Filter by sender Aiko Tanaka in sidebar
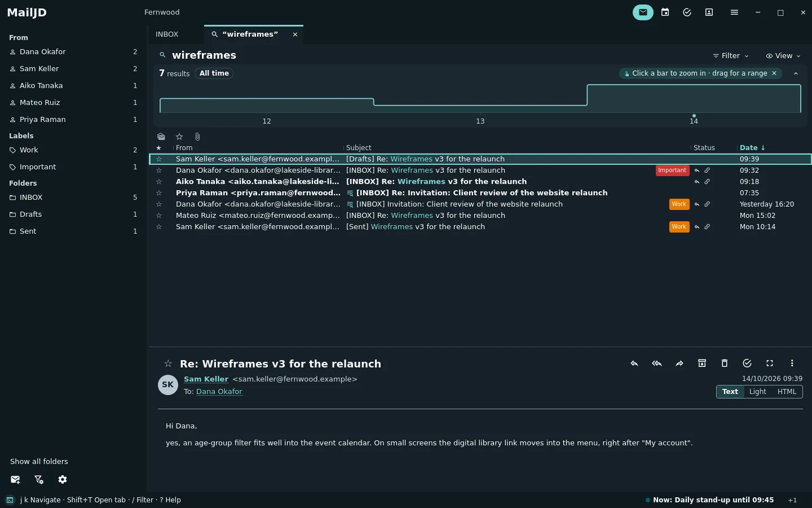The image size is (812, 508). (73, 86)
